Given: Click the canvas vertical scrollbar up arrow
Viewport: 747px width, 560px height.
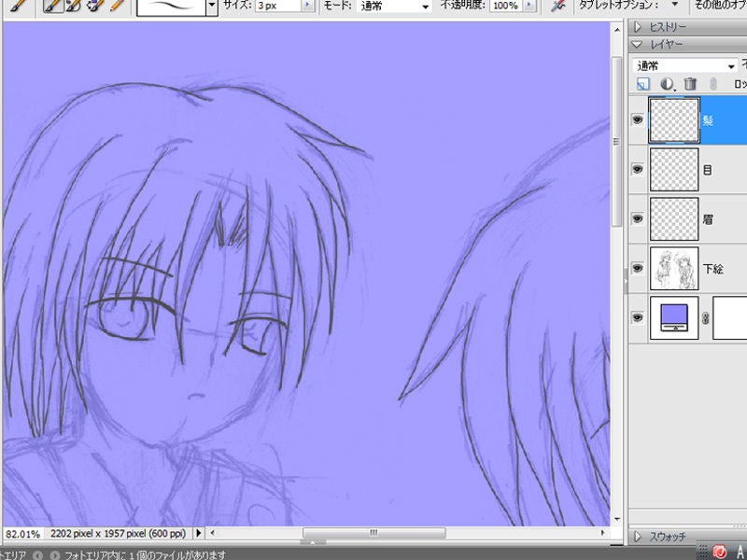Looking at the screenshot, I should pyautogui.click(x=617, y=30).
